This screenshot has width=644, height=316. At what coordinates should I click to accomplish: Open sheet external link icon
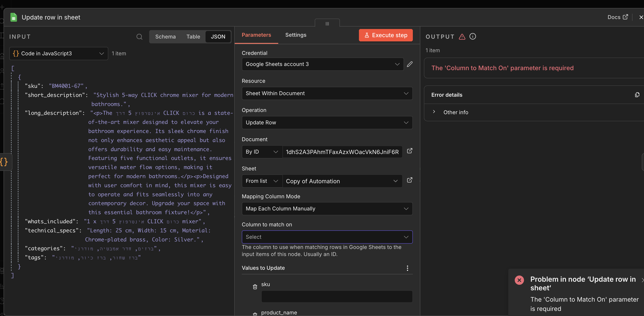click(x=410, y=180)
